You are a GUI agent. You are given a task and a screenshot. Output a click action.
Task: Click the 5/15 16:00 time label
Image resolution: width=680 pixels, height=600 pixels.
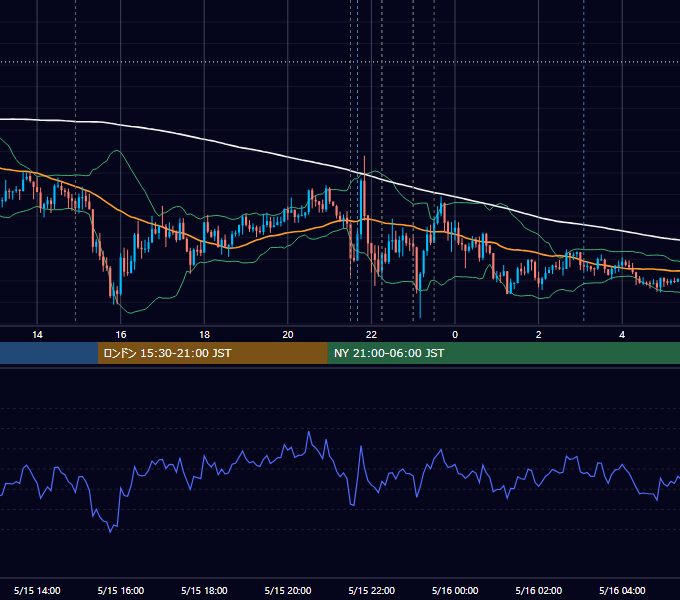coord(121,590)
